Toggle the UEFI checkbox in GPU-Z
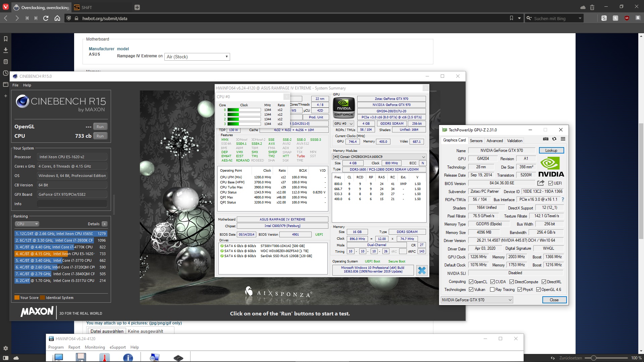This screenshot has width=644, height=362. click(x=551, y=183)
